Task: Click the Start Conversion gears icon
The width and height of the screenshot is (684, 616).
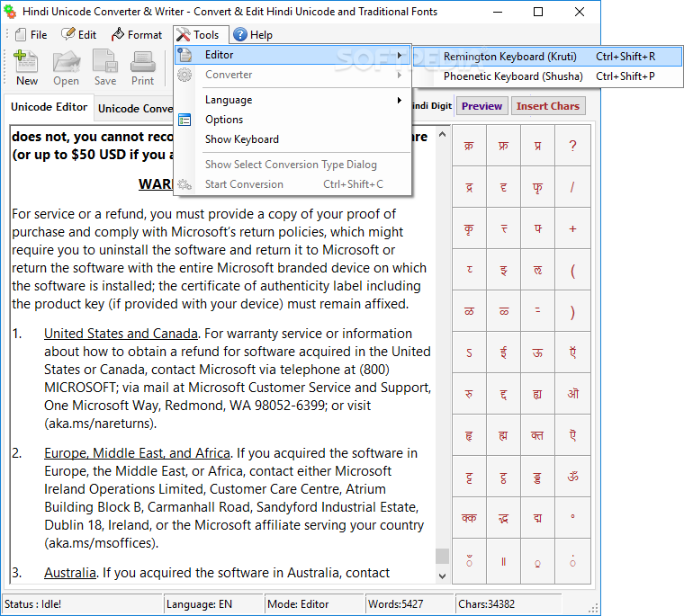Action: 184,184
